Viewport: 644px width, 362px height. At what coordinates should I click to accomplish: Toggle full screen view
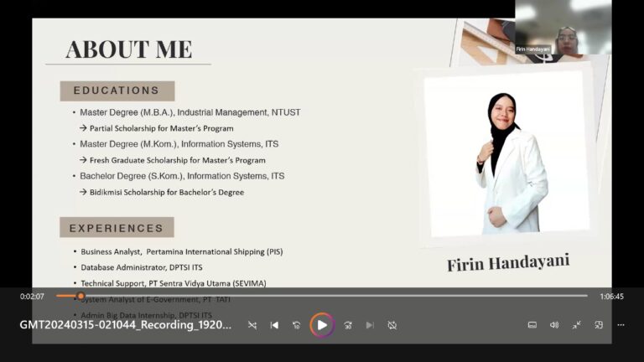(x=576, y=325)
